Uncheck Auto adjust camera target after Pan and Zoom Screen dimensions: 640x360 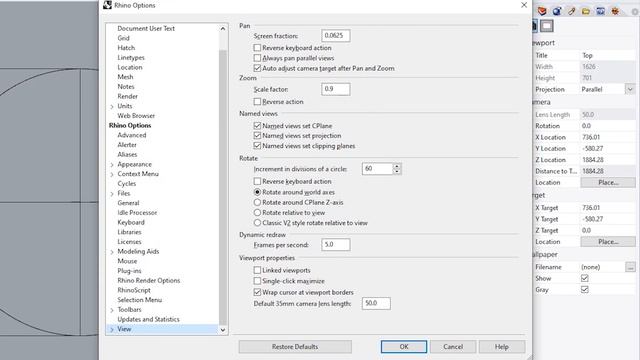click(x=257, y=68)
